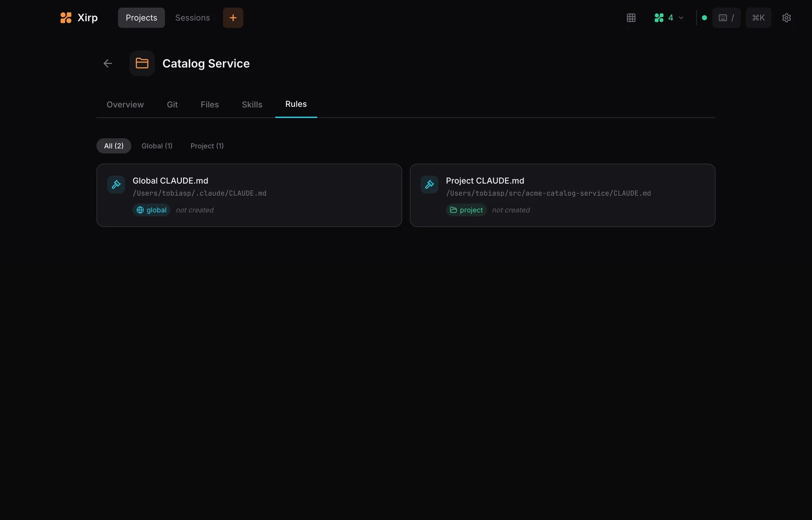The image size is (812, 520).
Task: Switch to the Overview tab
Action: [125, 105]
